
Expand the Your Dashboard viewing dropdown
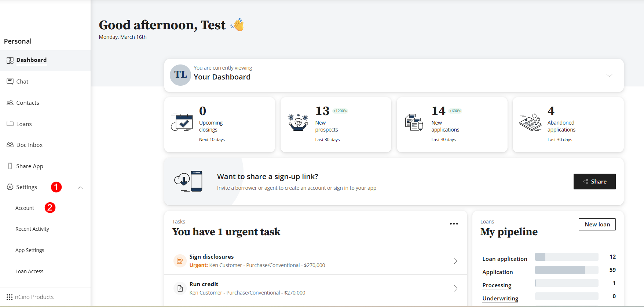coord(609,75)
